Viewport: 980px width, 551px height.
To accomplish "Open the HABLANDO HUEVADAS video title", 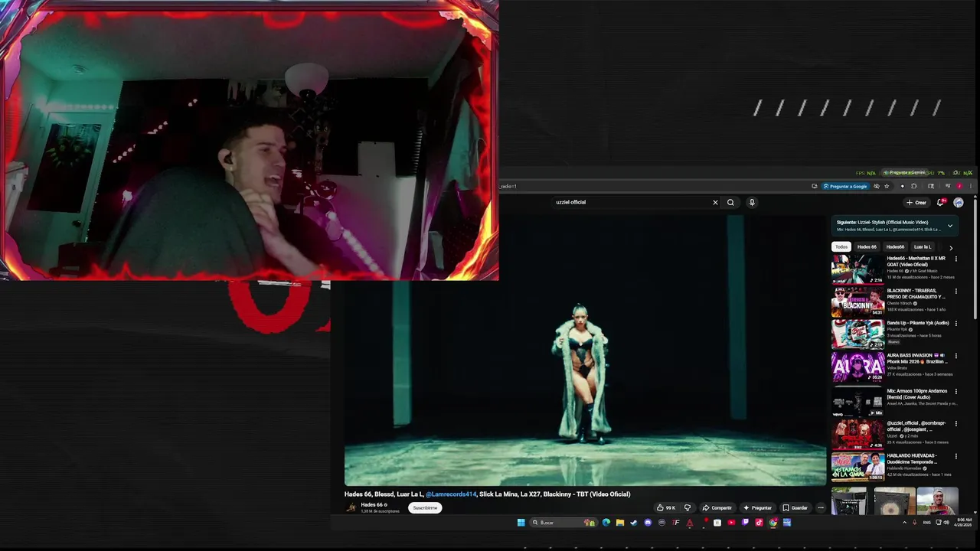I will (912, 458).
